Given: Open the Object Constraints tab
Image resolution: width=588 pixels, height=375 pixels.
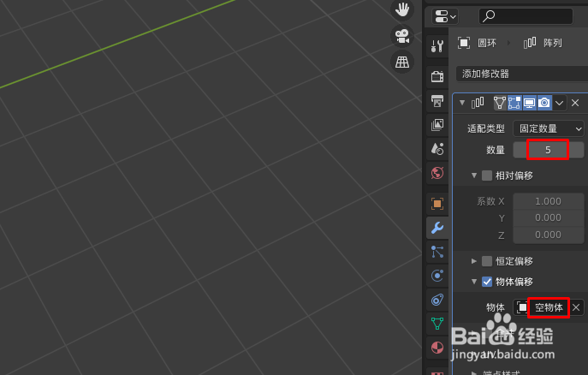Looking at the screenshot, I should tap(437, 300).
